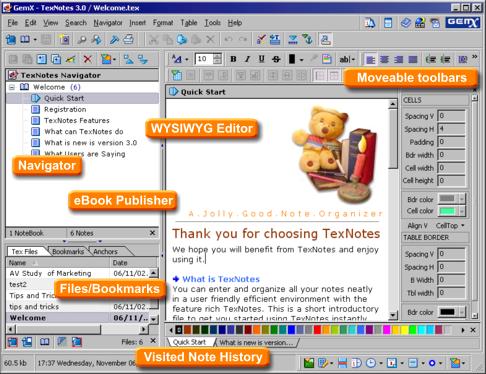Follow the What is TexNotes link
486x374 pixels.
coord(221,279)
